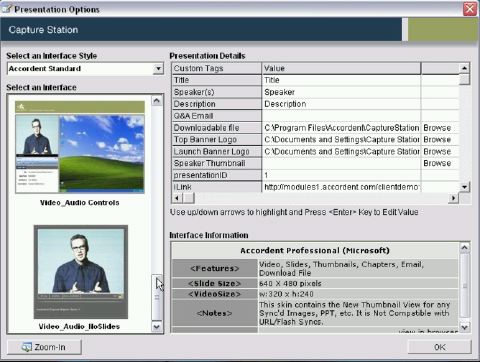The height and width of the screenshot is (362, 480).
Task: Browse for the Top Banner Logo
Action: [437, 140]
